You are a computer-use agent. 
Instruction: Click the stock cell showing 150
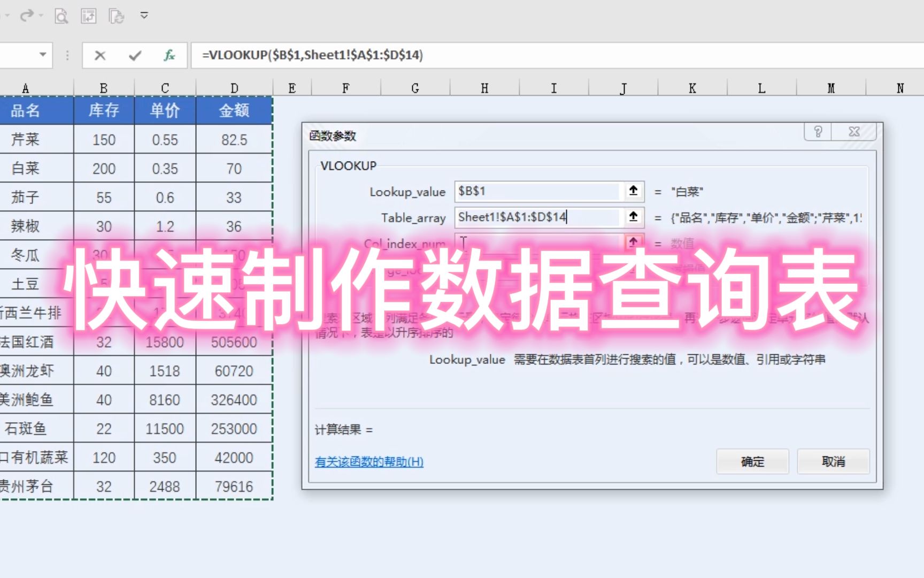click(104, 140)
